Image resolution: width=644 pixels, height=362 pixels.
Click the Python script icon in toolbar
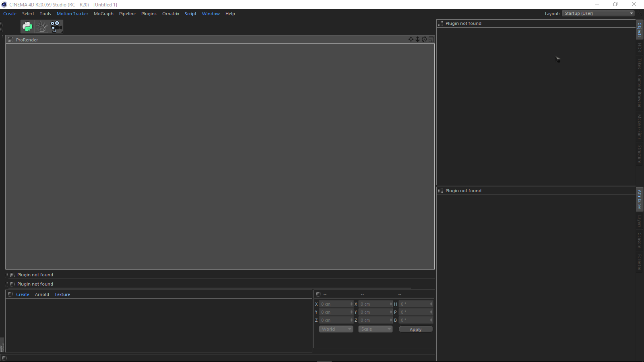pos(27,27)
